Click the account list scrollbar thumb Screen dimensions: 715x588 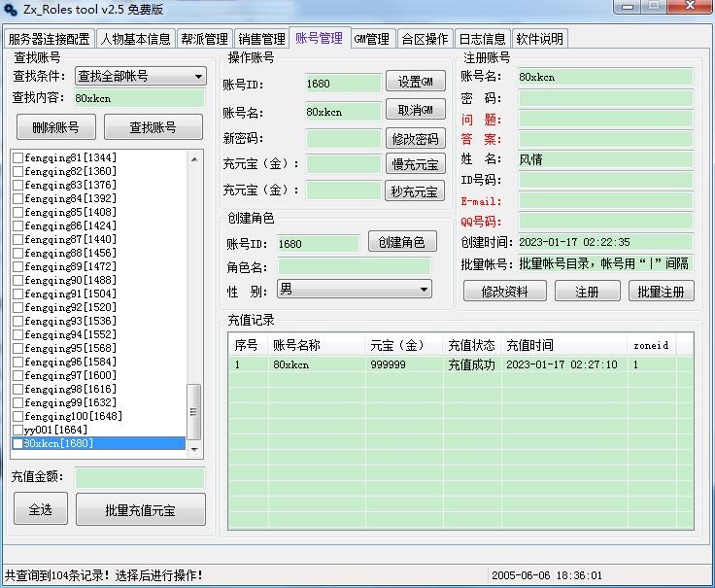click(193, 412)
